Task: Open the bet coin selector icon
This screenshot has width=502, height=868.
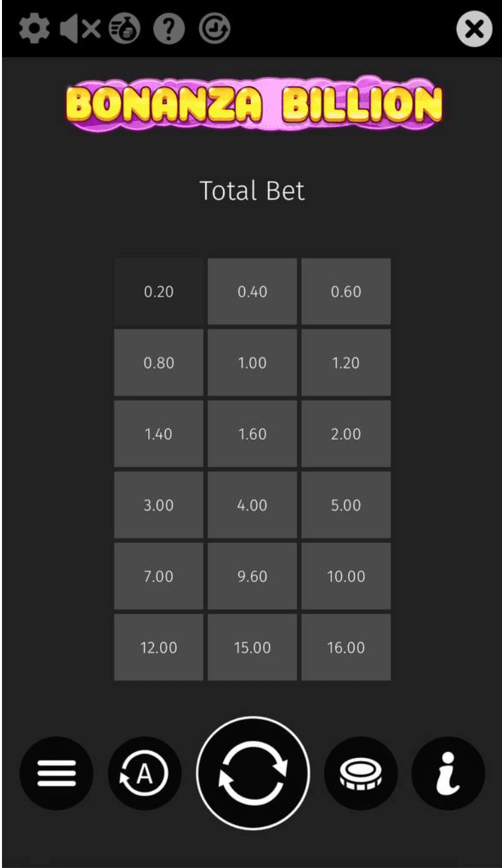Action: pos(361,773)
